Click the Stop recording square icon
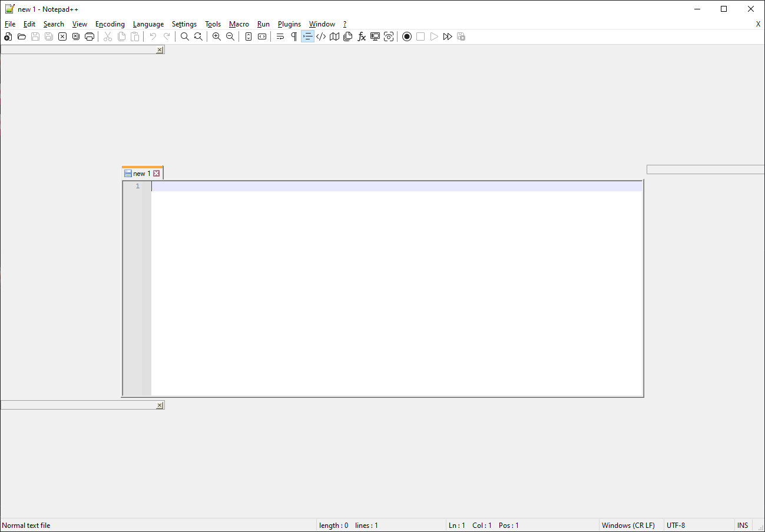 (x=420, y=36)
